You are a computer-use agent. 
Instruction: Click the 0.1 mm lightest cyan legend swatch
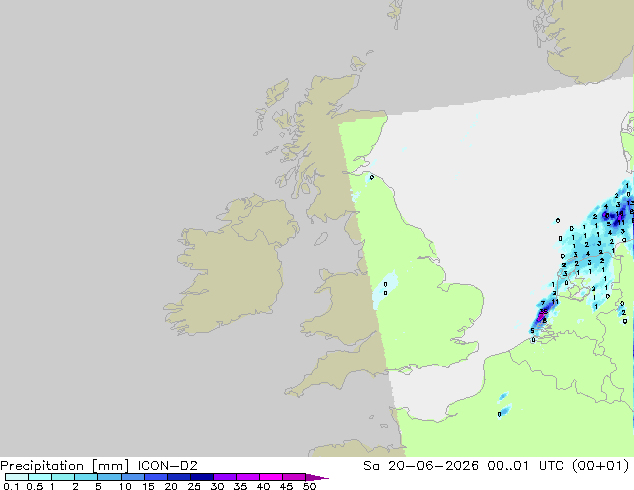point(17,477)
